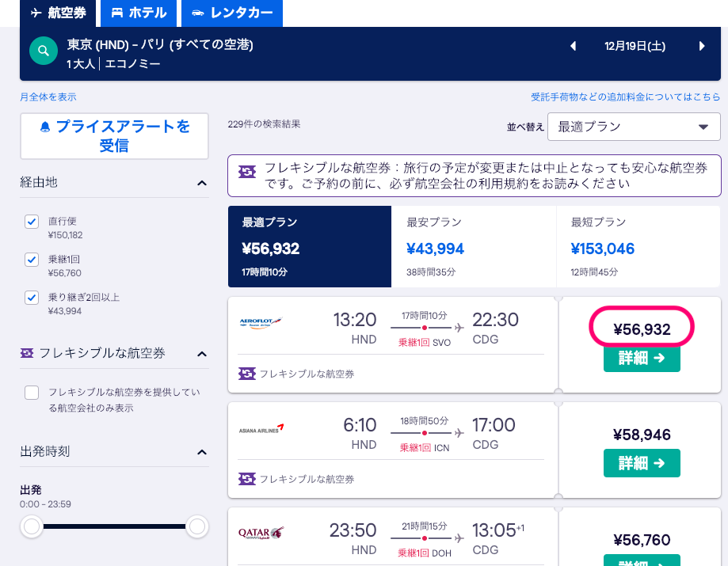Click the Aeroflot airline logo
Viewport: 728px width, 566px height.
coord(261,323)
